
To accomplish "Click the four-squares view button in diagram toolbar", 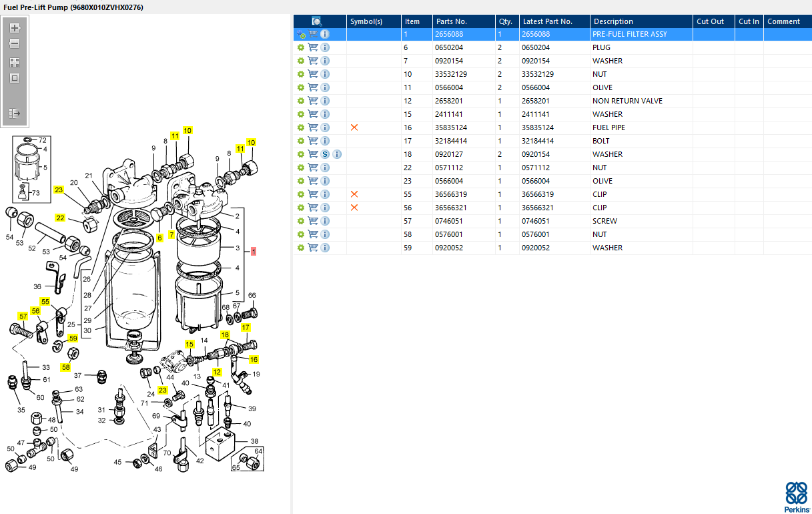I will 15,63.
